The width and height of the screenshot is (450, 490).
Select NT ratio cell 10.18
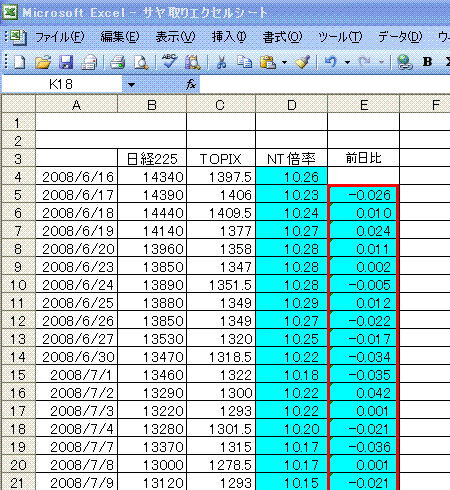[292, 374]
